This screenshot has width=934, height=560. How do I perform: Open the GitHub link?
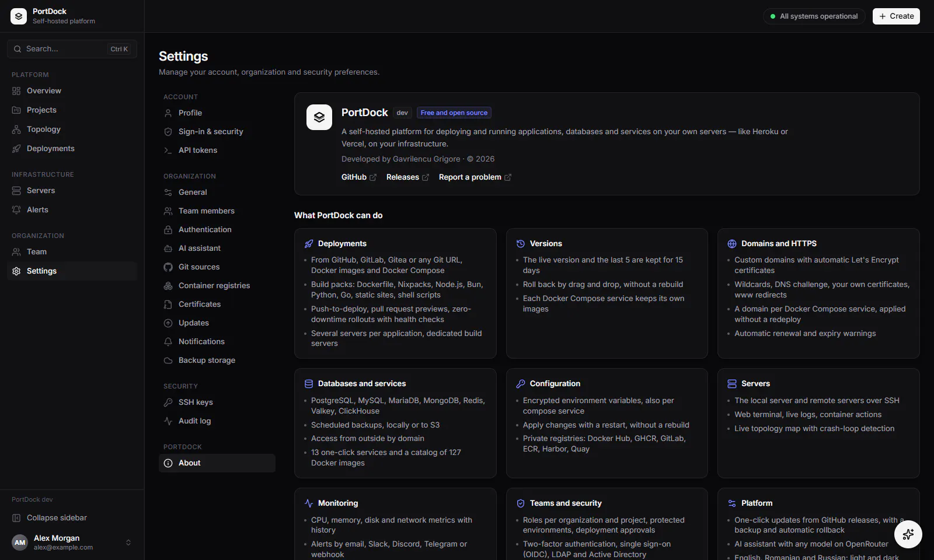(x=359, y=177)
